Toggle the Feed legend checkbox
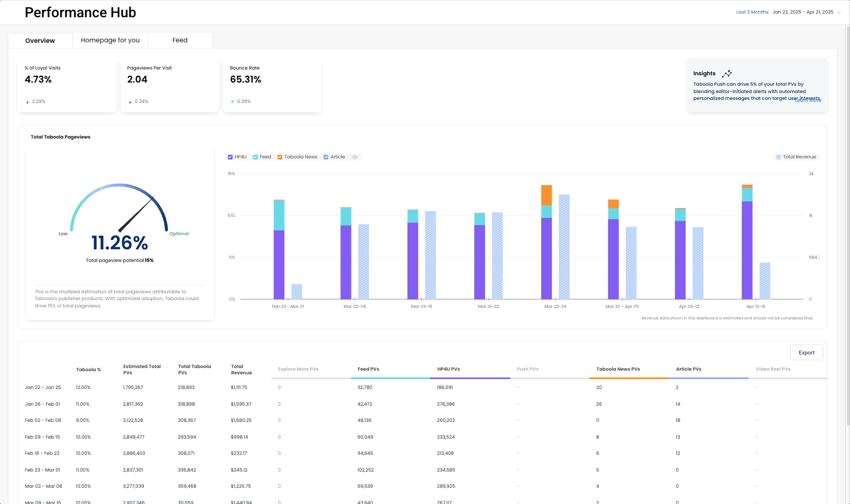The image size is (850, 504). click(x=256, y=157)
